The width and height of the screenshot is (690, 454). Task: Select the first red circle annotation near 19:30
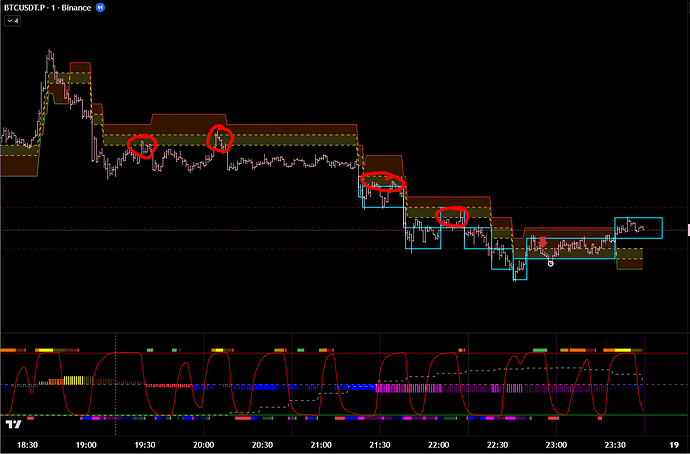coord(144,146)
